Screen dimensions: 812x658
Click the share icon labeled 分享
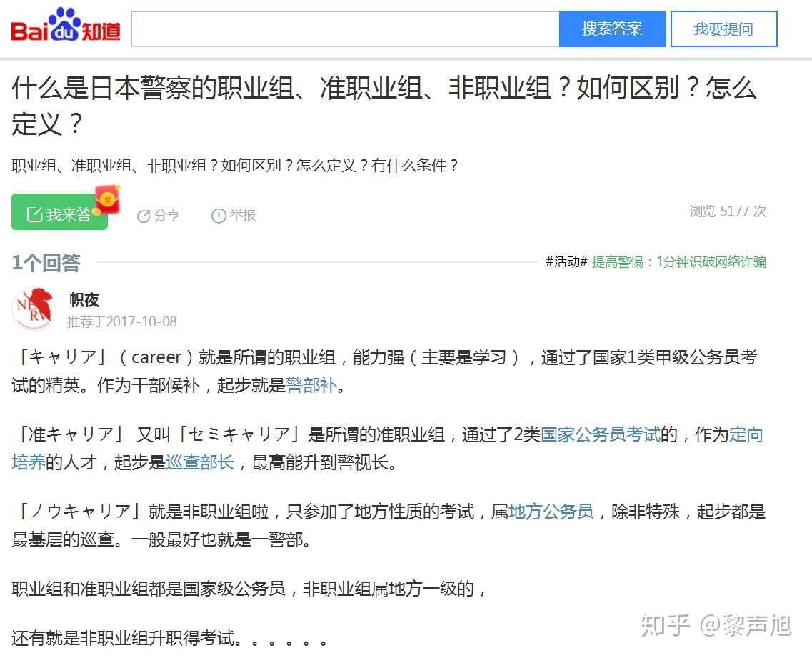click(x=144, y=216)
